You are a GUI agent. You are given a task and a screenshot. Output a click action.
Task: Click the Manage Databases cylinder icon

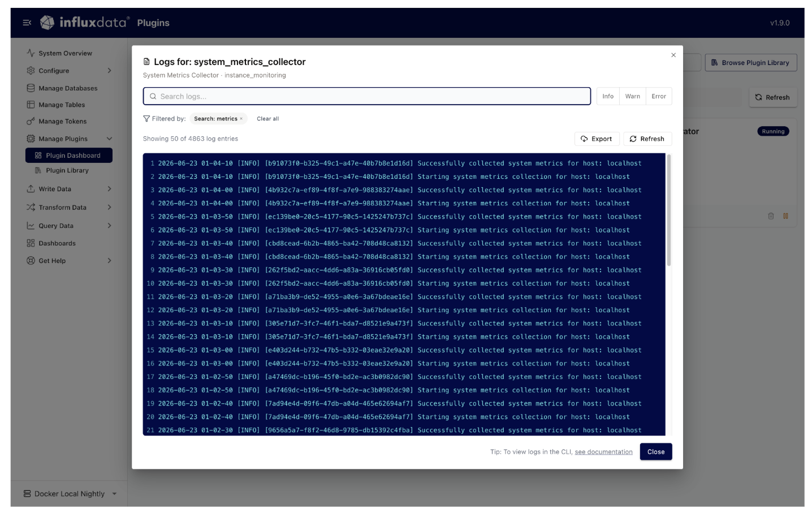pyautogui.click(x=31, y=88)
